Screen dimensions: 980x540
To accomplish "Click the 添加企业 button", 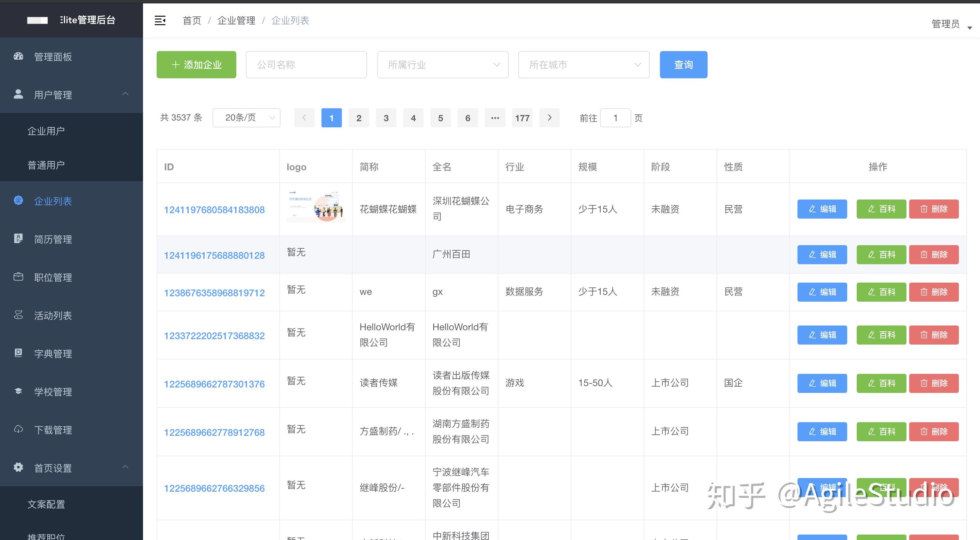I will pos(196,65).
